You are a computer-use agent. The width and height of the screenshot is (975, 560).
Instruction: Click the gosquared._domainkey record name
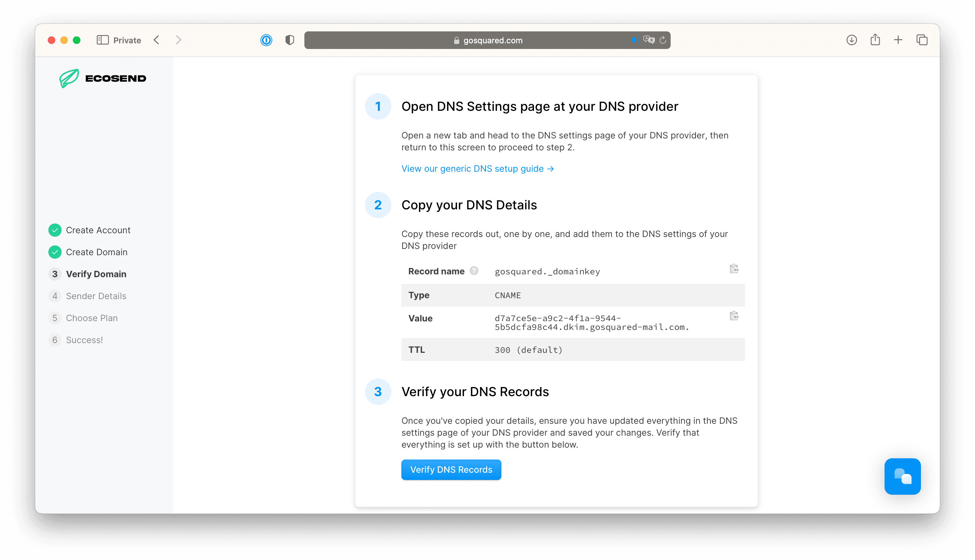547,272
